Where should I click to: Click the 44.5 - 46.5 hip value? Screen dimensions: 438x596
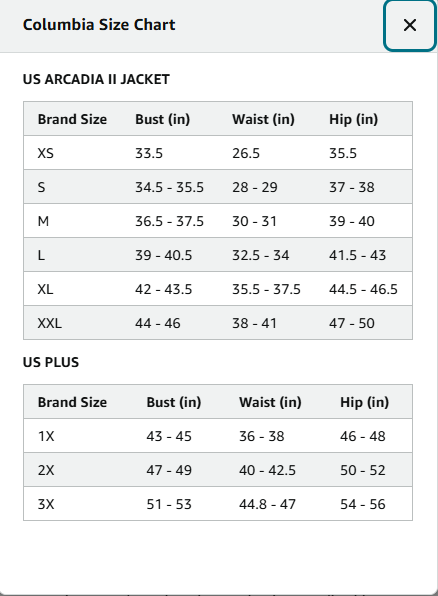[x=363, y=289]
